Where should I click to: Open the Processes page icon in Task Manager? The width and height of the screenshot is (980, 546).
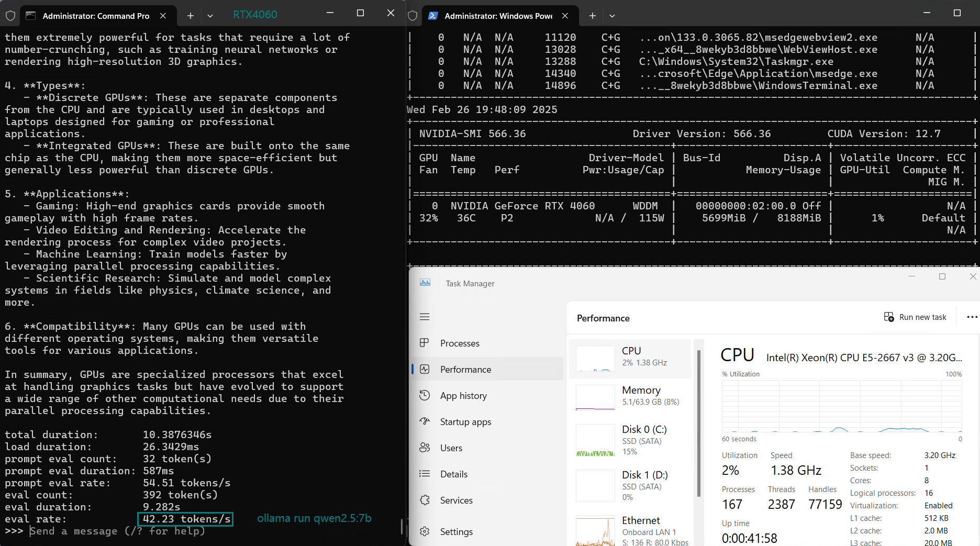(x=425, y=343)
